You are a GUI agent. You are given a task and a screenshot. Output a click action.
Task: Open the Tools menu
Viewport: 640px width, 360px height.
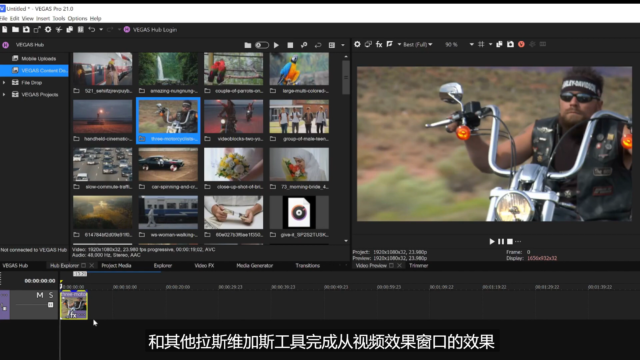[x=59, y=18]
